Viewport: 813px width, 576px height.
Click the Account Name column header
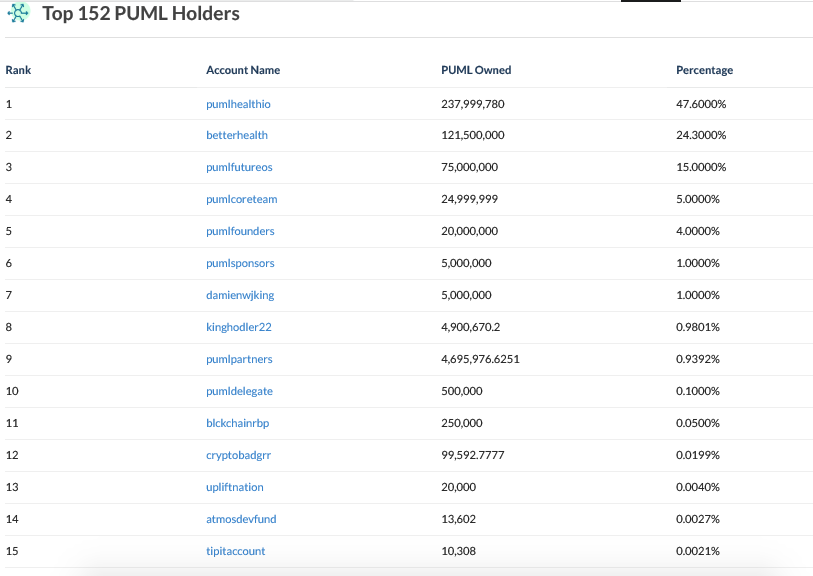click(243, 70)
